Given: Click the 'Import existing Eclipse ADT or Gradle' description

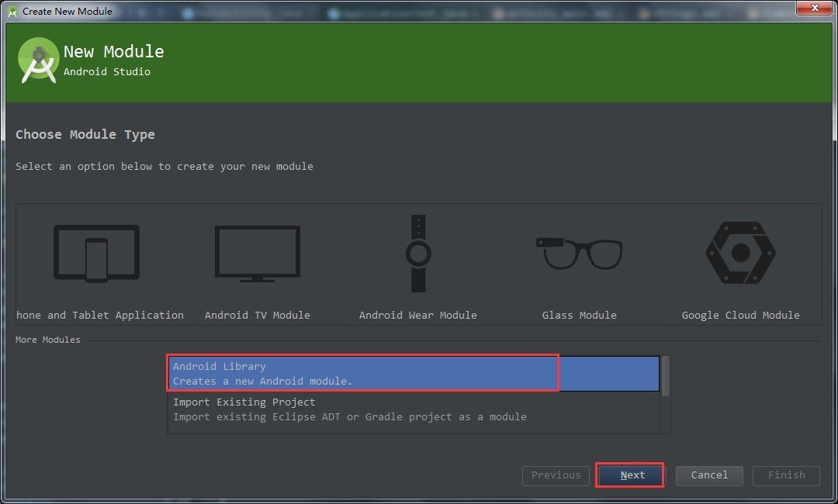Looking at the screenshot, I should point(349,417).
